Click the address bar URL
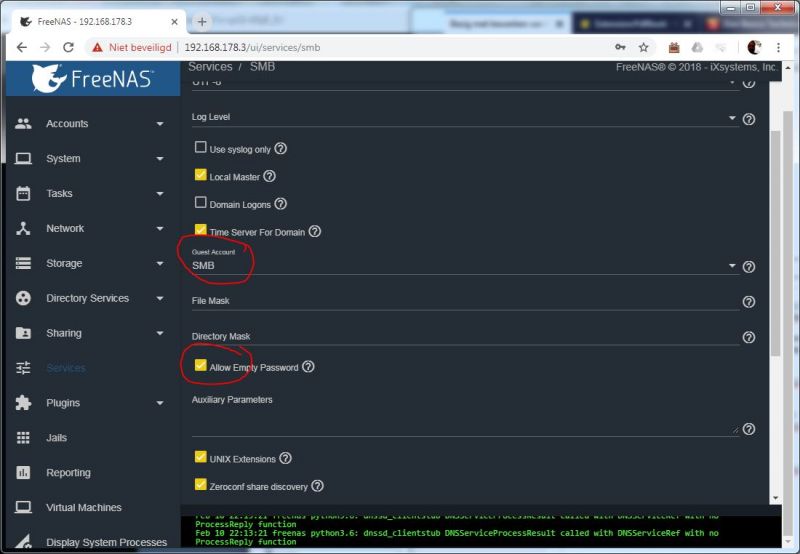 [253, 47]
